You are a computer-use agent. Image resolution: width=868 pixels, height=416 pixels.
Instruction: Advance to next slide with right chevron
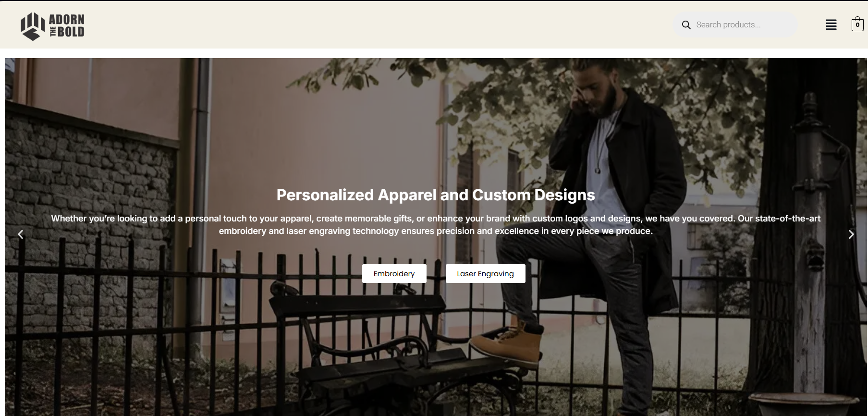851,234
